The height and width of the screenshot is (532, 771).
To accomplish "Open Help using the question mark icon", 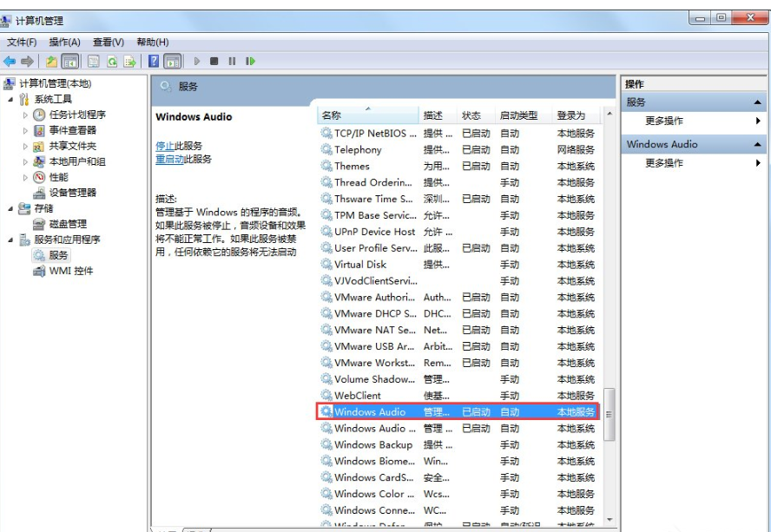I will (x=153, y=59).
